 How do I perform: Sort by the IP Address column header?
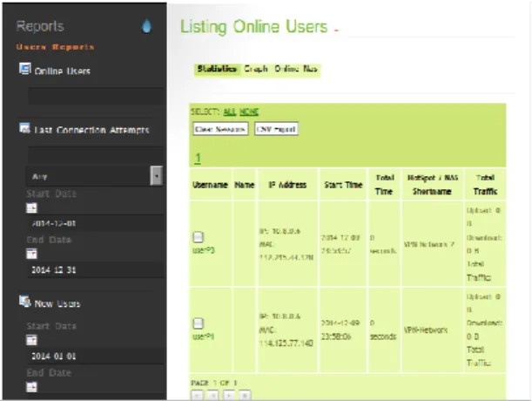(x=287, y=185)
